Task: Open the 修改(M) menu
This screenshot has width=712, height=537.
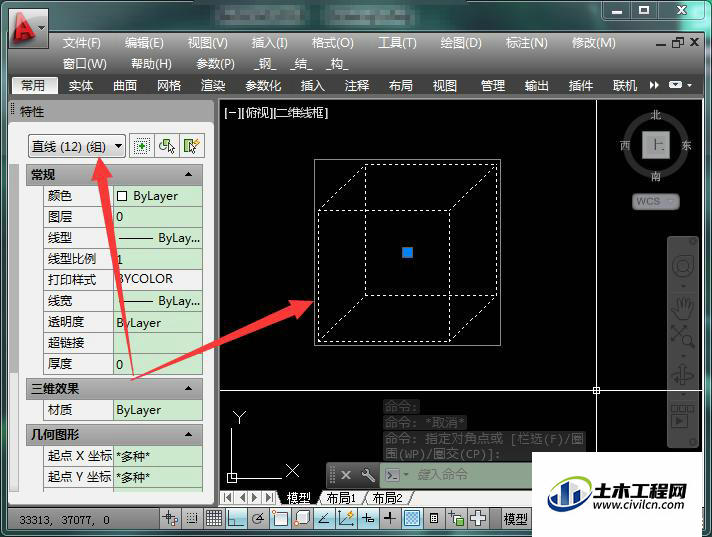Action: [593, 43]
